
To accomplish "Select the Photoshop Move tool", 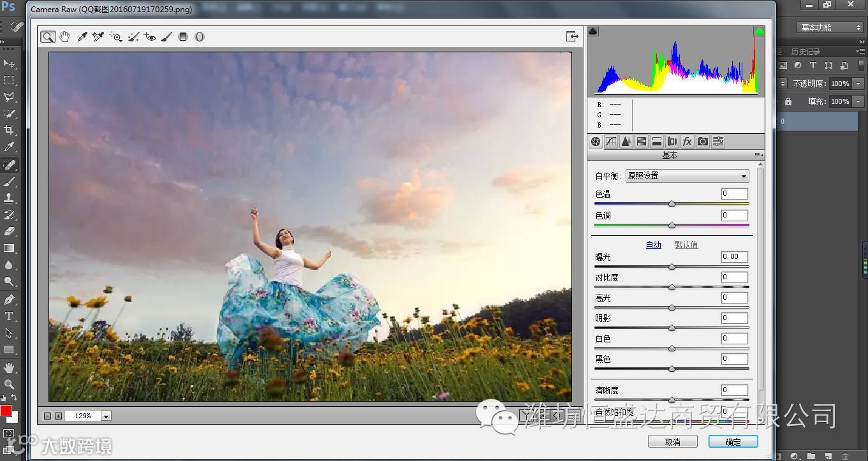I will point(10,64).
